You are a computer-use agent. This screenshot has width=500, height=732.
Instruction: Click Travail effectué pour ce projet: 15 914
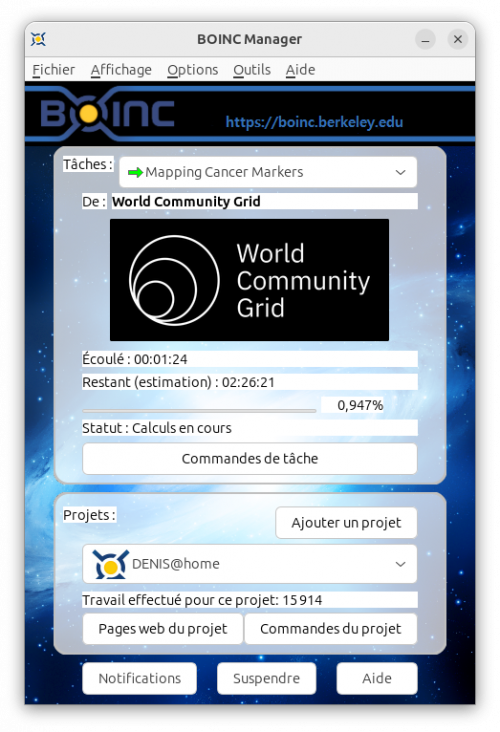202,600
